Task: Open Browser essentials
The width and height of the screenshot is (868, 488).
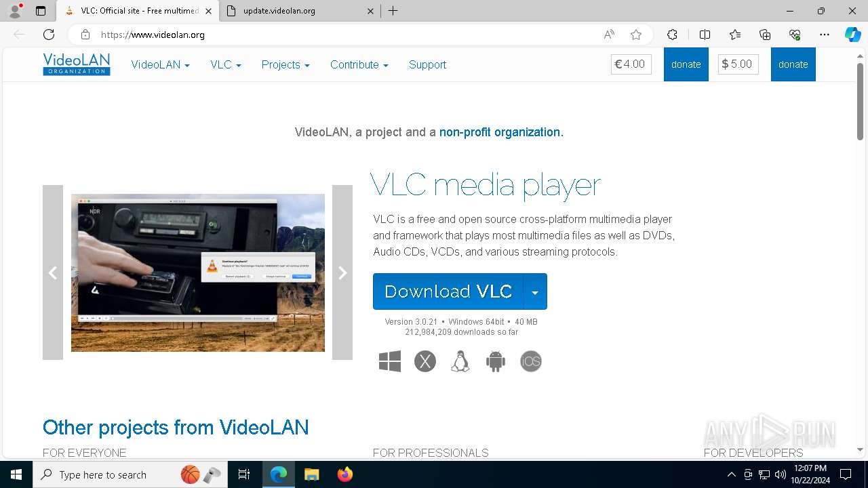Action: (x=795, y=35)
